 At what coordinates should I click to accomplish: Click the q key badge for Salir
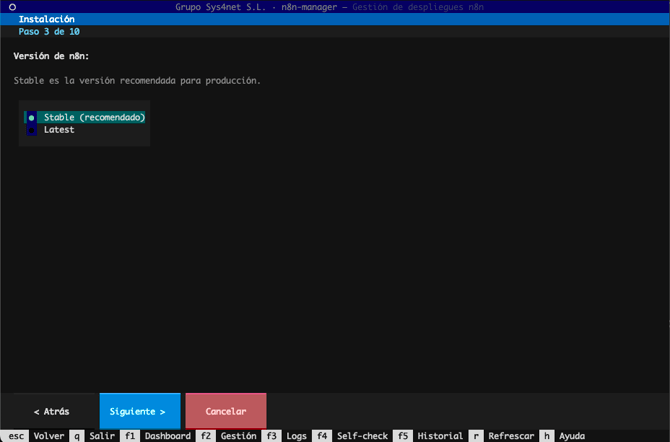(x=77, y=436)
